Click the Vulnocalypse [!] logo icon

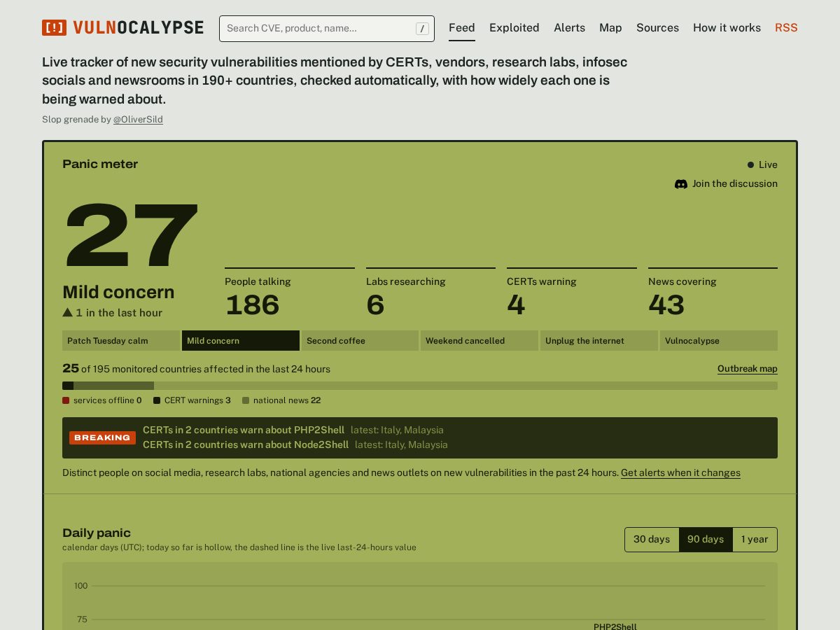pyautogui.click(x=54, y=28)
